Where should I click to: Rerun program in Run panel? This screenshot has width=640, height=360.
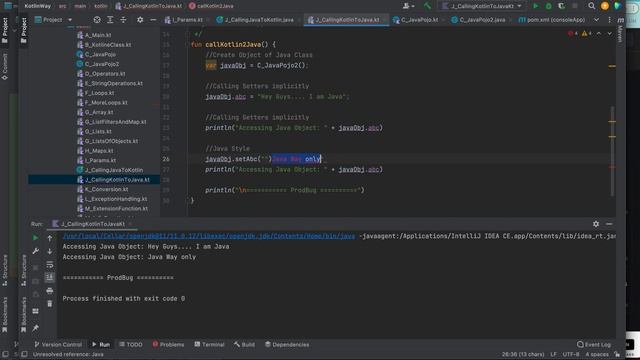click(36, 238)
